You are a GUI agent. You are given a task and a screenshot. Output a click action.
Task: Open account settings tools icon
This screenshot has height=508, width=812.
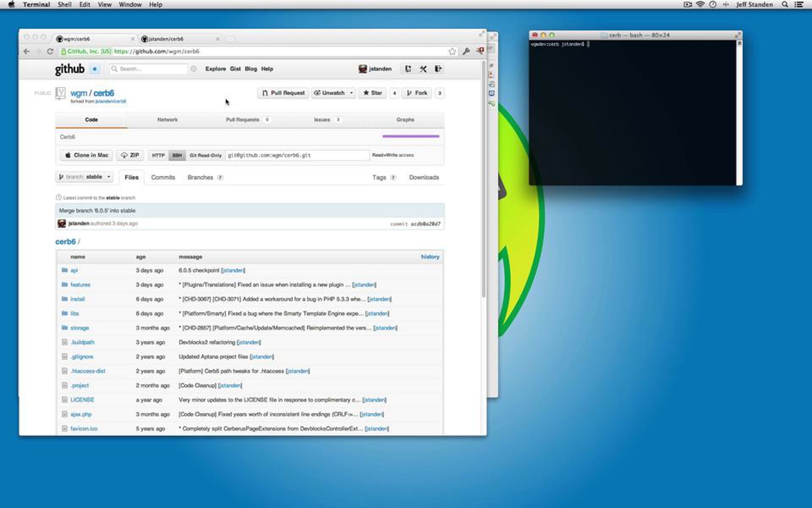pyautogui.click(x=423, y=69)
